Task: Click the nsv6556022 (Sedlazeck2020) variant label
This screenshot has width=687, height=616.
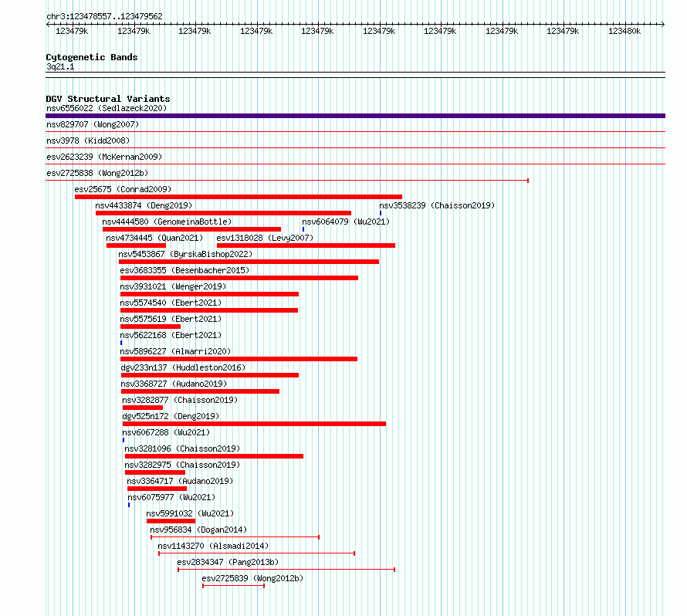Action: 107,108
